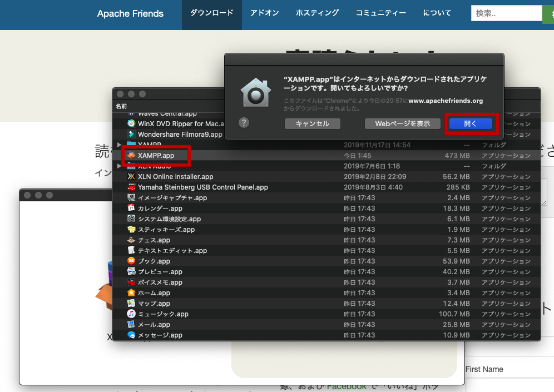Expand the XAMPP folder disclosure triangle
554x392 pixels.
(x=119, y=145)
